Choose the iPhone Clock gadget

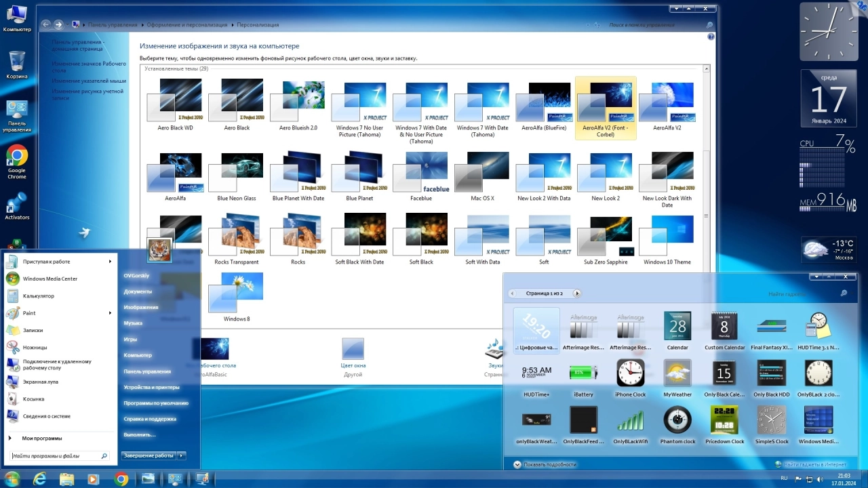pos(630,378)
